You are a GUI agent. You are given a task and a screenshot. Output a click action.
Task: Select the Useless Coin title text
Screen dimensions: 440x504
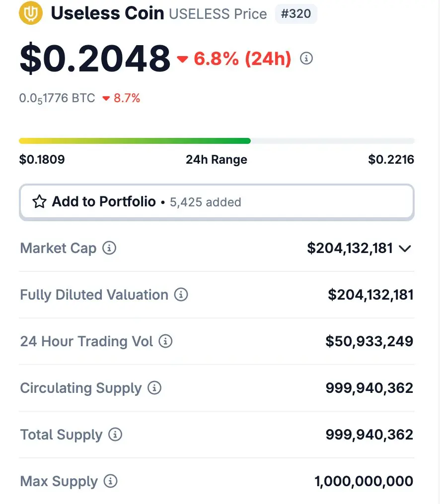click(x=107, y=13)
